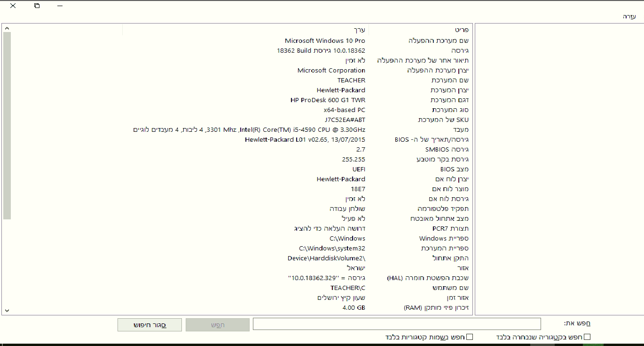
Task: Select the ספריית Windows item
Action: pos(444,239)
